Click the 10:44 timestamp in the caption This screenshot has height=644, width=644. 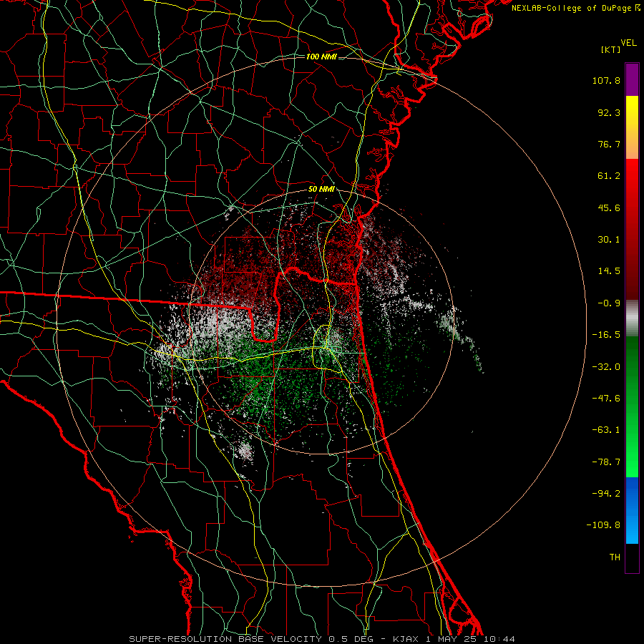tap(499, 639)
